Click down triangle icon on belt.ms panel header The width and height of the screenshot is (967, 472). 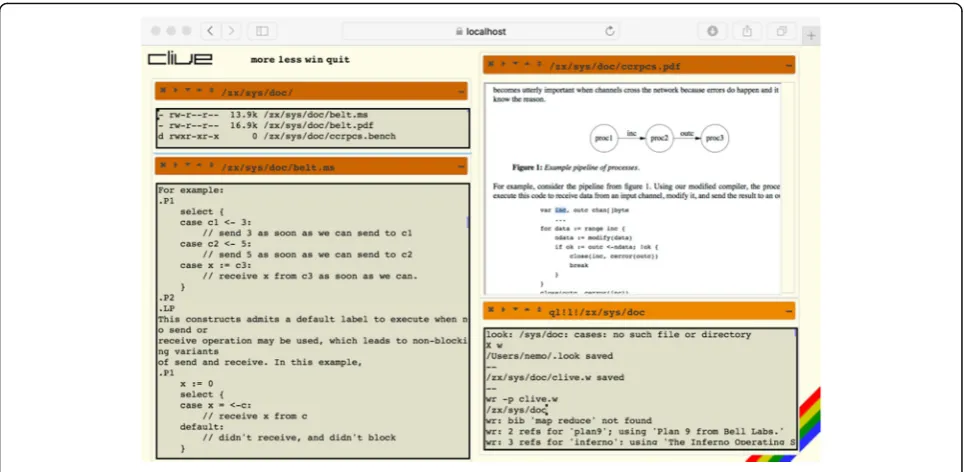click(x=187, y=165)
